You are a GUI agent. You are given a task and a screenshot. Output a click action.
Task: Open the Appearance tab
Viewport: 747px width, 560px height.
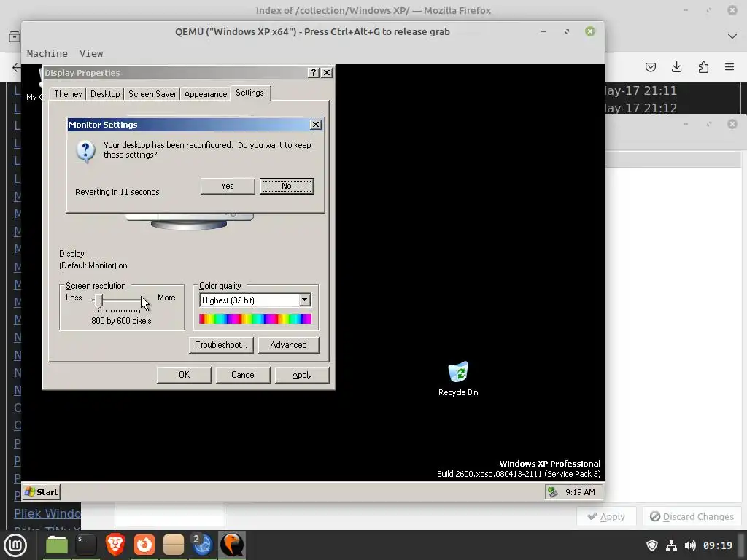click(205, 94)
